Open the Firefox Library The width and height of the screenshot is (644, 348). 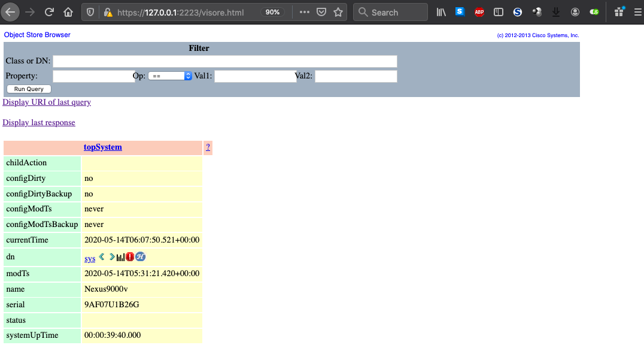(441, 12)
